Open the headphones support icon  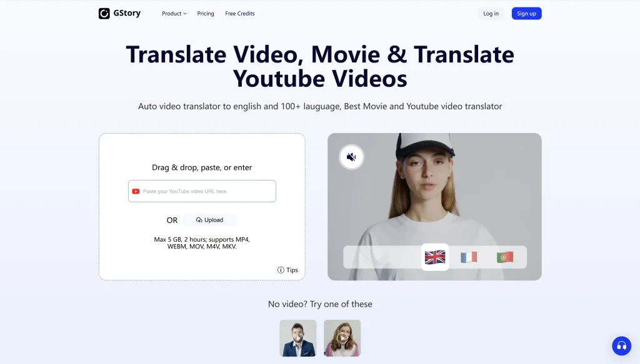click(622, 345)
